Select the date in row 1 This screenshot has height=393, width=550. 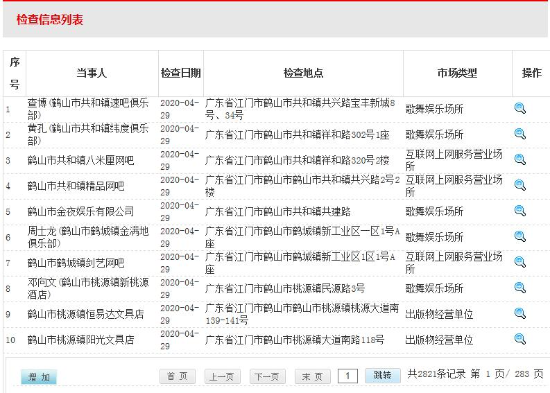pos(180,109)
